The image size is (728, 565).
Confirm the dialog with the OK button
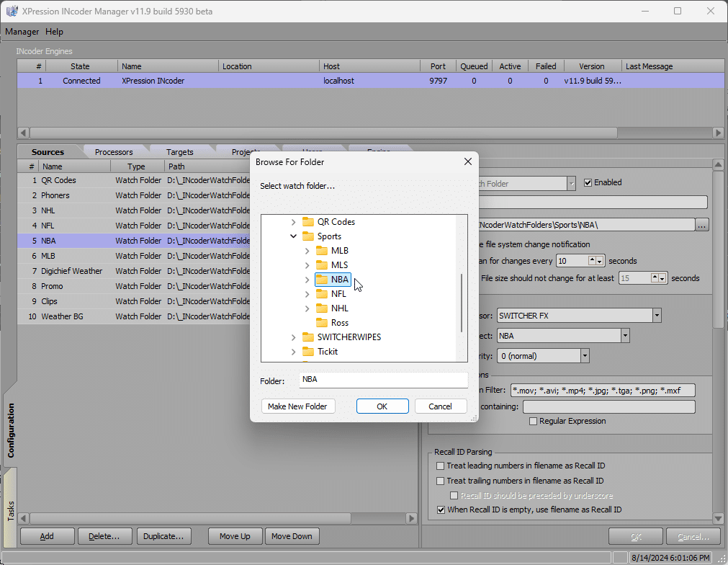point(382,406)
